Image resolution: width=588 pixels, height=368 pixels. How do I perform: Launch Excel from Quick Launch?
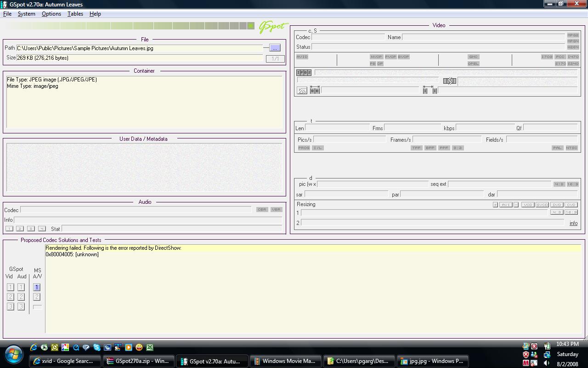click(150, 347)
